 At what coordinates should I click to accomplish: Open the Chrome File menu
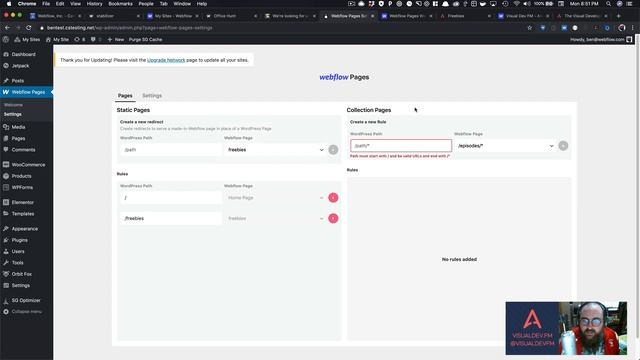46,4
